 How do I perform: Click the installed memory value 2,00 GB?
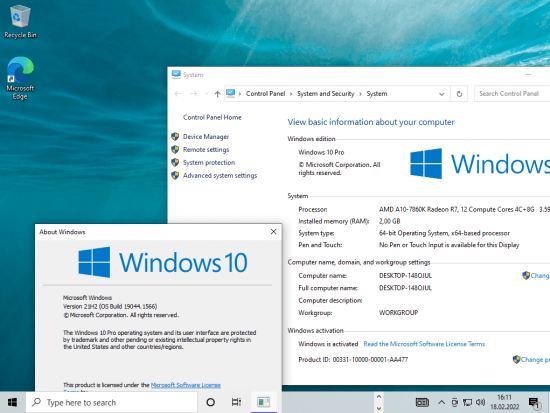point(389,221)
